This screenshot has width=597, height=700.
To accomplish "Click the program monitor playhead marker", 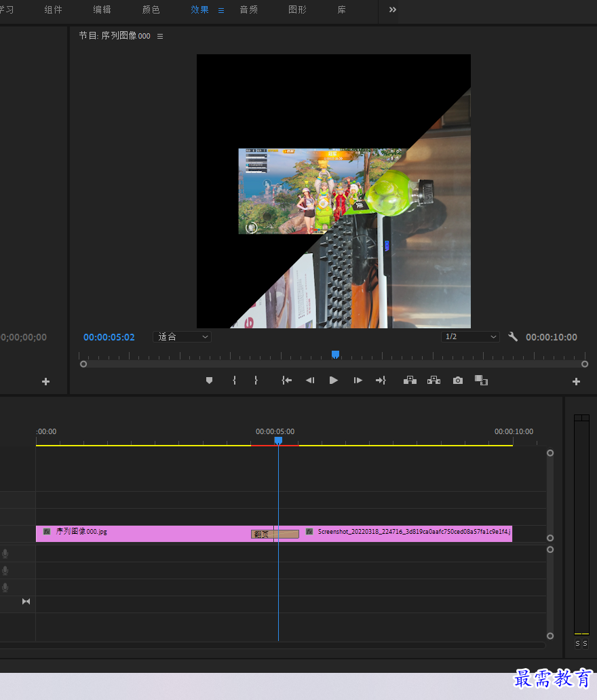I will pyautogui.click(x=335, y=355).
